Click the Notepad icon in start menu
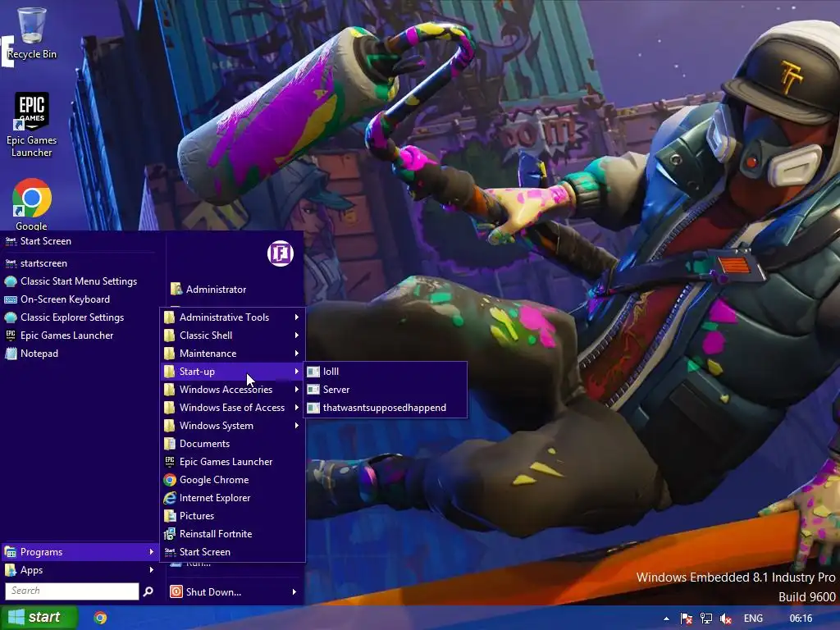Image resolution: width=840 pixels, height=630 pixels. click(11, 353)
